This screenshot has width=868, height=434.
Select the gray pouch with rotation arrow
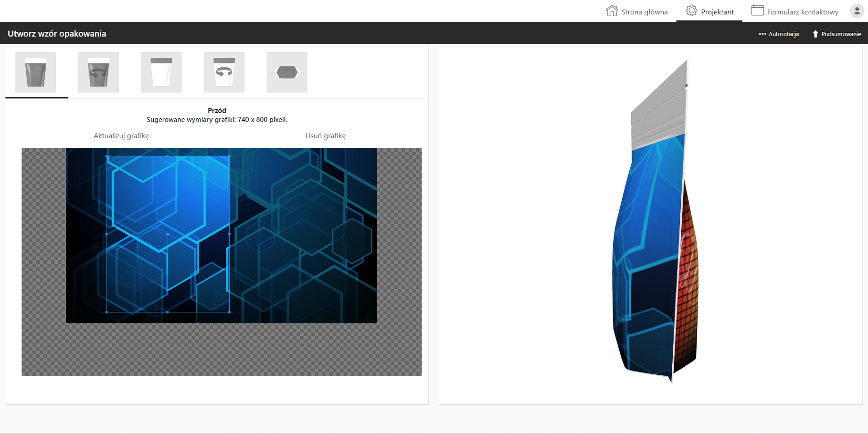(98, 72)
